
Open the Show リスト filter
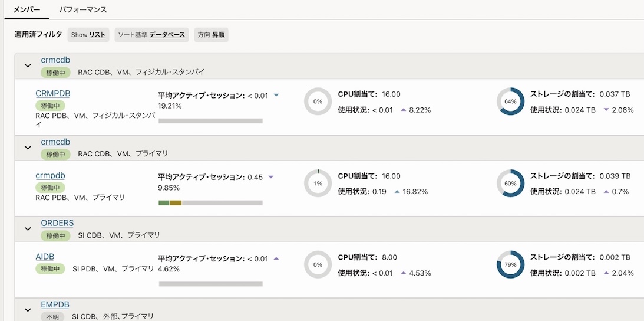[x=88, y=35]
